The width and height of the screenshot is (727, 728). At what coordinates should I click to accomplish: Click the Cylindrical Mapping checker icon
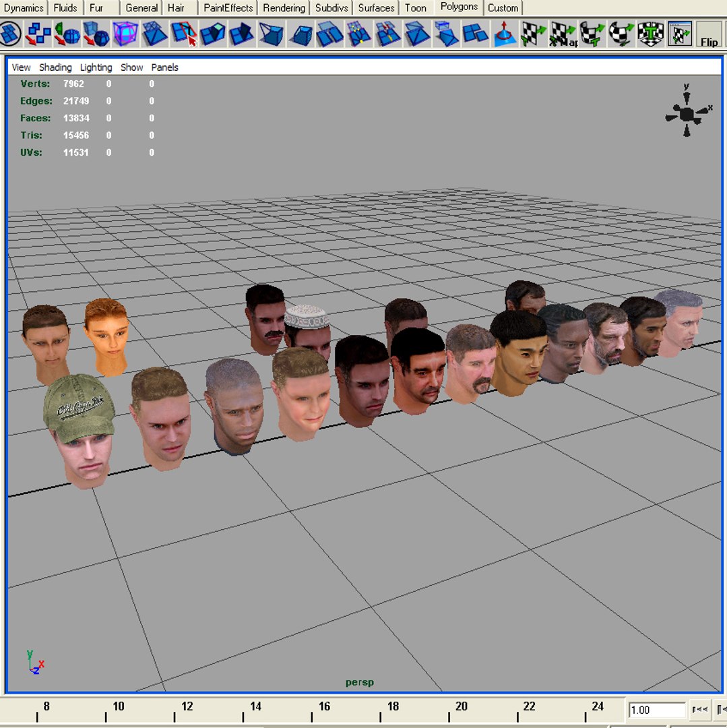coord(592,34)
